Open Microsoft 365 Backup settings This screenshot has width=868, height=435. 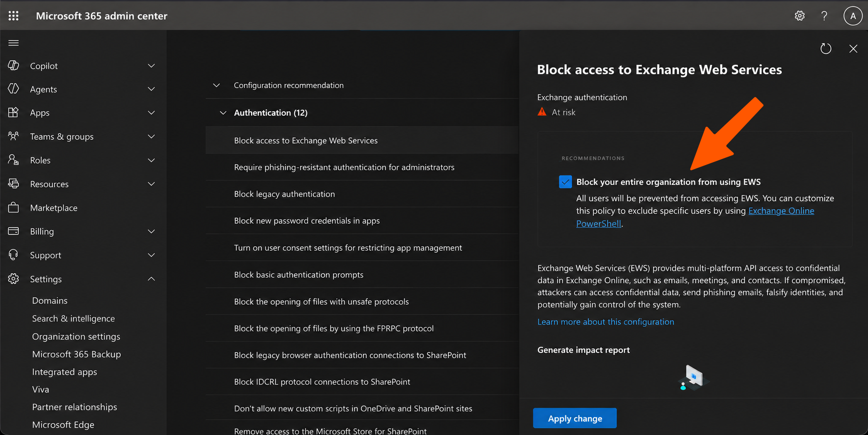[77, 354]
